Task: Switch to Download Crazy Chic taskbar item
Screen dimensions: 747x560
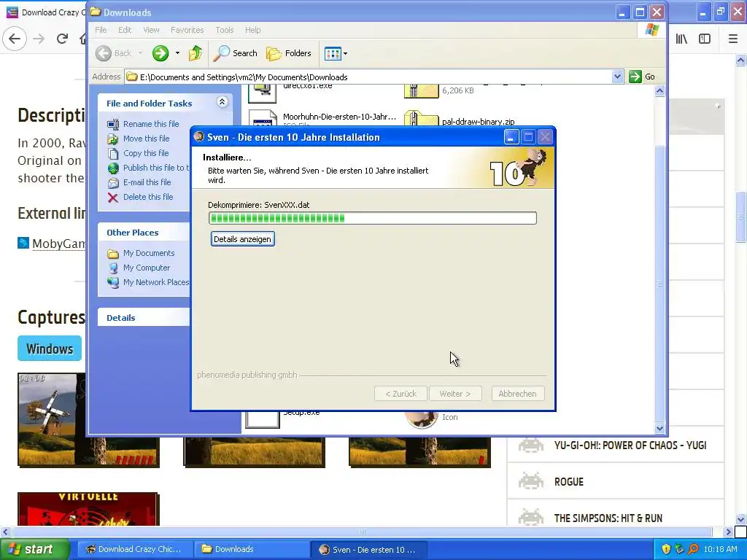Action: pos(135,550)
